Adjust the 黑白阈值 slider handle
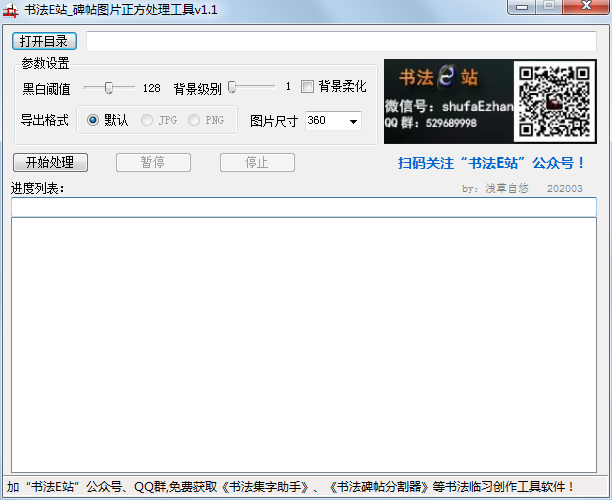 [109, 87]
